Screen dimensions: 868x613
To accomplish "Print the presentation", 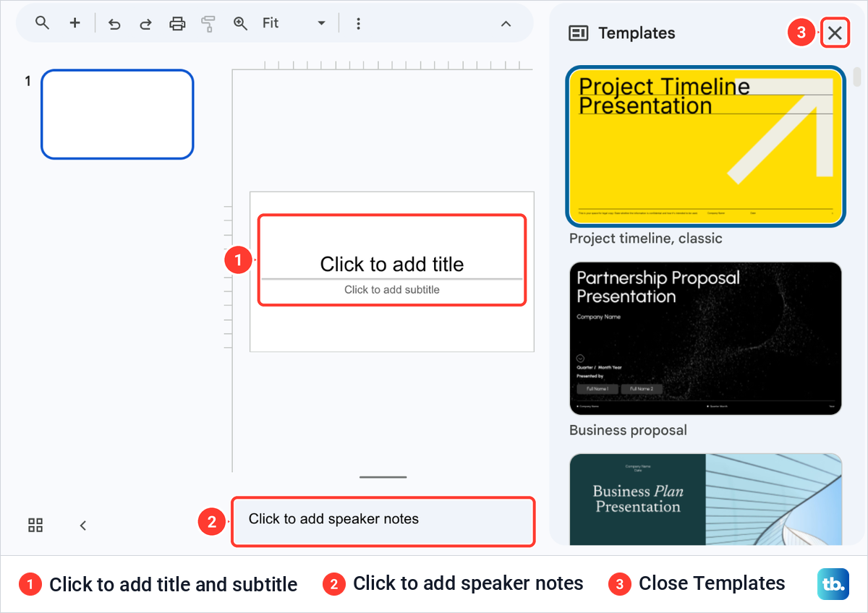I will (177, 24).
